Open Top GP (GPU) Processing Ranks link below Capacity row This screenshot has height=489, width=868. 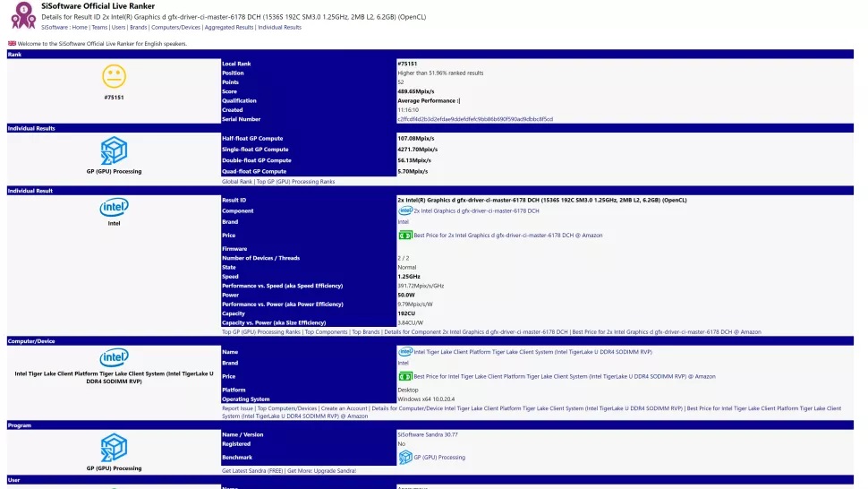pyautogui.click(x=261, y=332)
